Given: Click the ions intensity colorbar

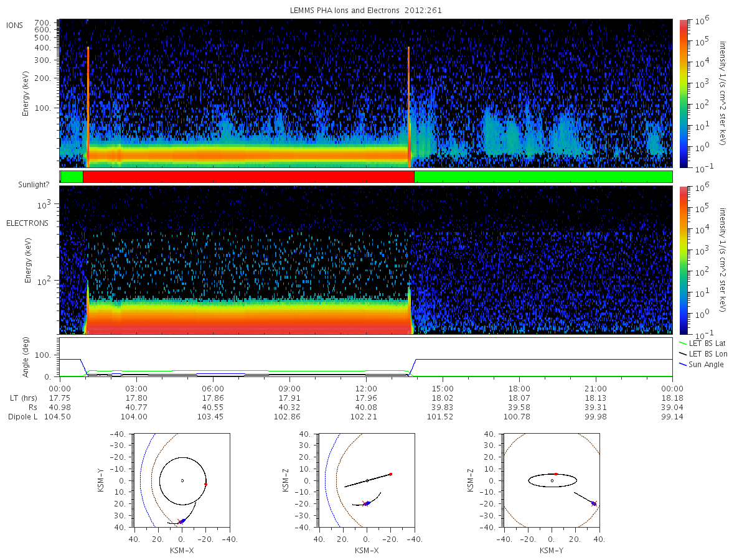Looking at the screenshot, I should tap(683, 93).
